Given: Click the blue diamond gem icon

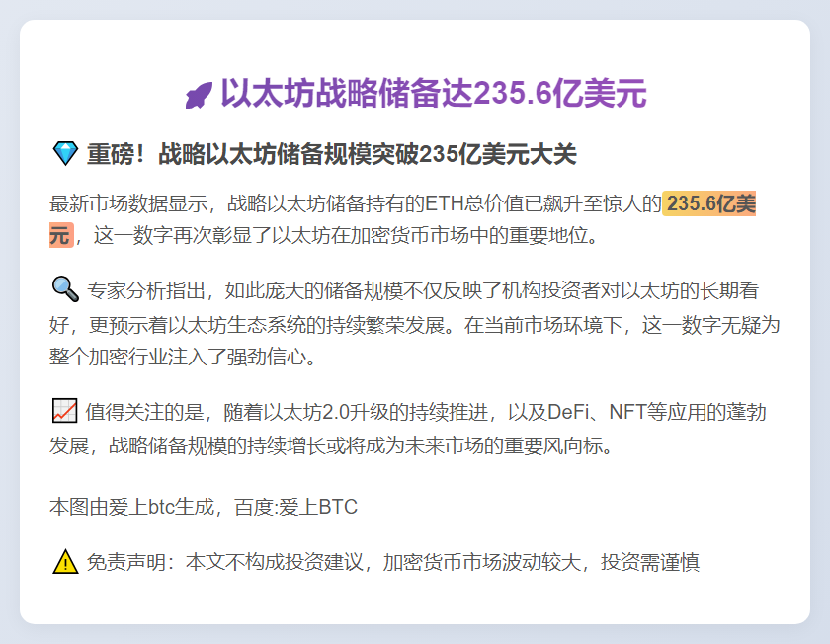Looking at the screenshot, I should [64, 153].
